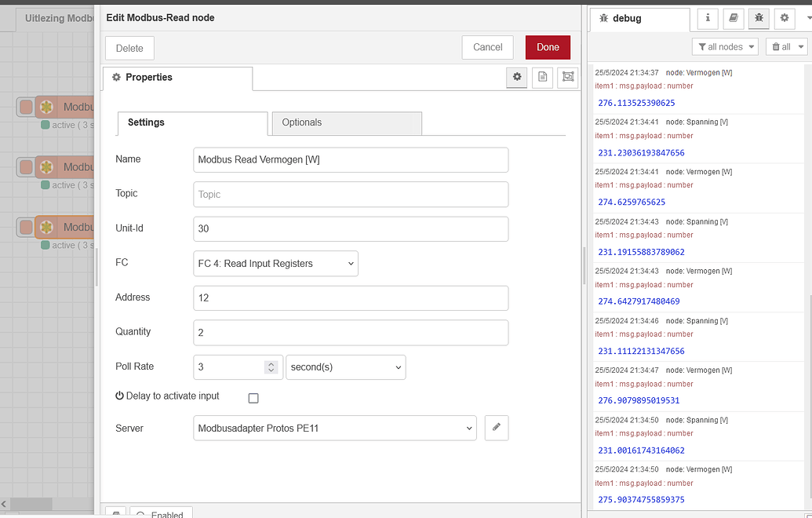
Task: Open clear options dropdown arrow
Action: click(801, 46)
